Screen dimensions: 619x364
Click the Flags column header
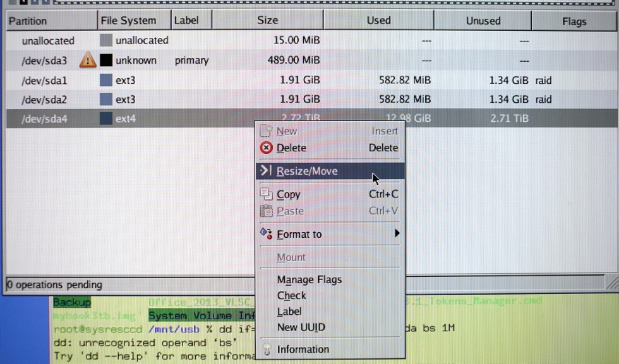tap(574, 21)
